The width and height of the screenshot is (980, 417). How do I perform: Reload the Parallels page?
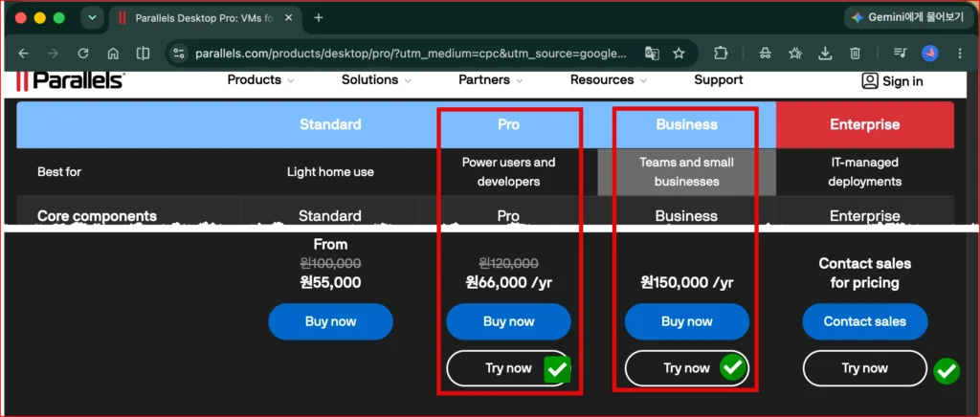pos(83,54)
